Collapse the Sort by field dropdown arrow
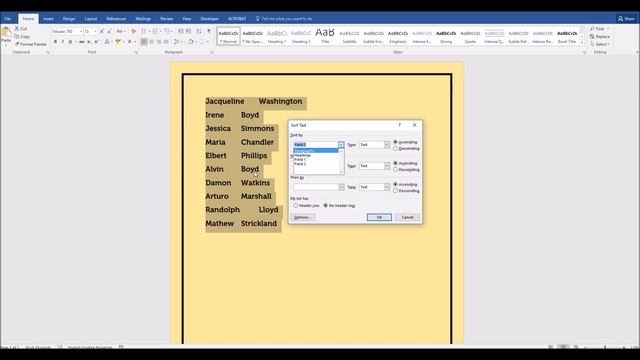This screenshot has height=360, width=640. [341, 144]
